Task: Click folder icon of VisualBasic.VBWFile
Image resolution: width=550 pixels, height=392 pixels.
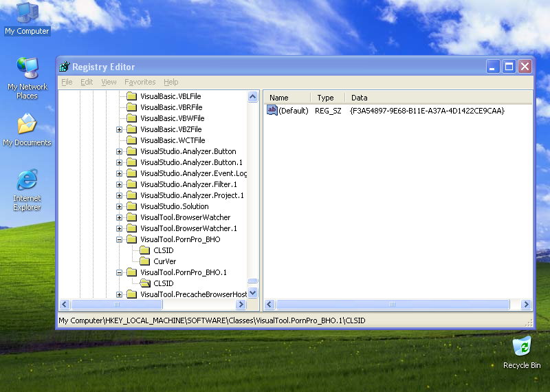Action: coord(131,118)
